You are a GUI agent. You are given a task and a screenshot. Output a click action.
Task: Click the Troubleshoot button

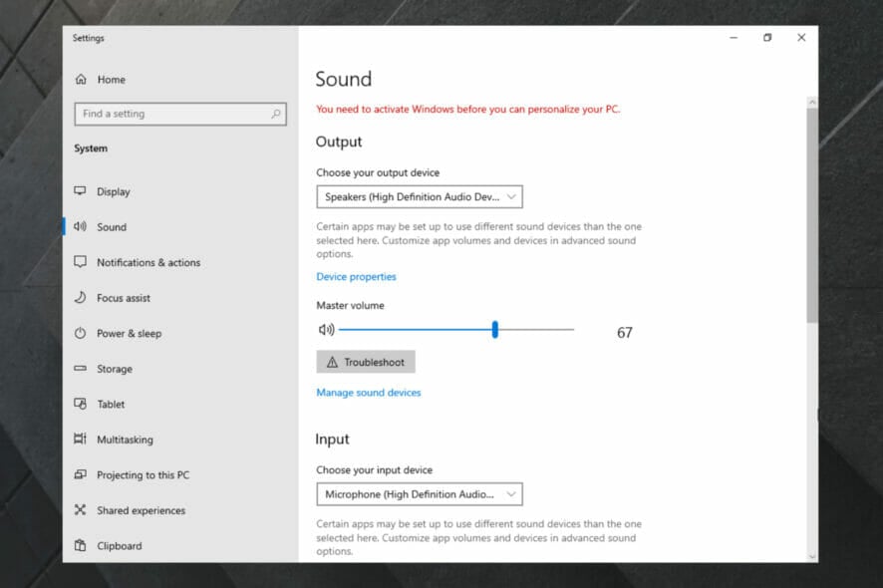[366, 362]
